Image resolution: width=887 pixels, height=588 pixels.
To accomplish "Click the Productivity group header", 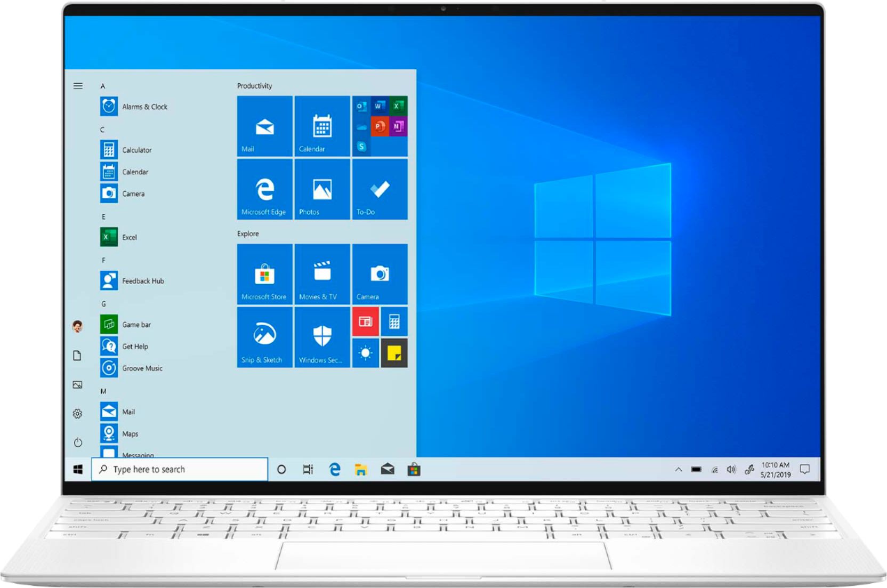I will point(254,86).
